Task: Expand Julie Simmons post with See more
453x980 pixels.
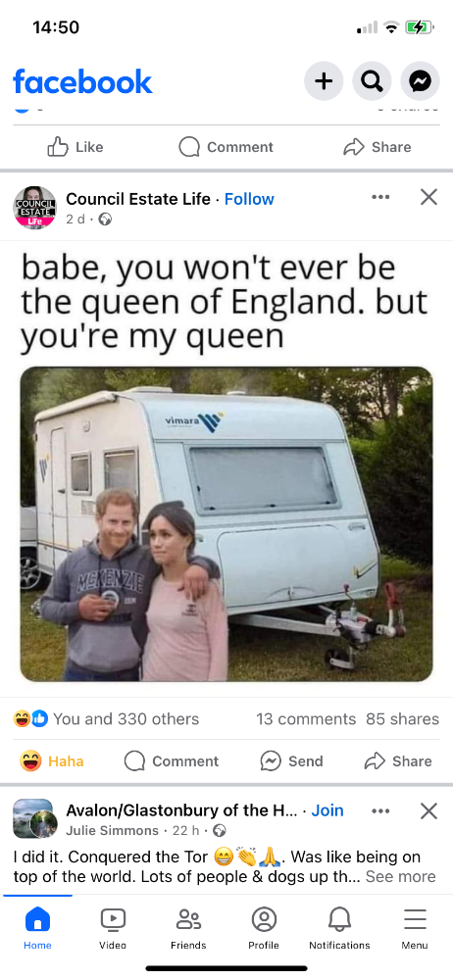Action: click(400, 877)
